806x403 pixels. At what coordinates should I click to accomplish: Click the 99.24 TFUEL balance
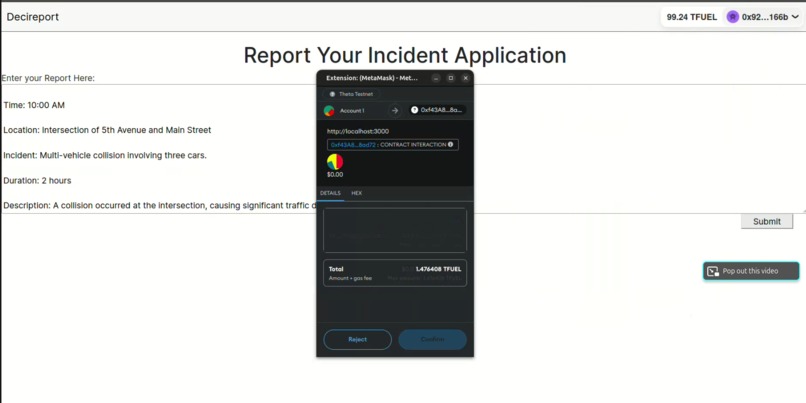point(691,17)
